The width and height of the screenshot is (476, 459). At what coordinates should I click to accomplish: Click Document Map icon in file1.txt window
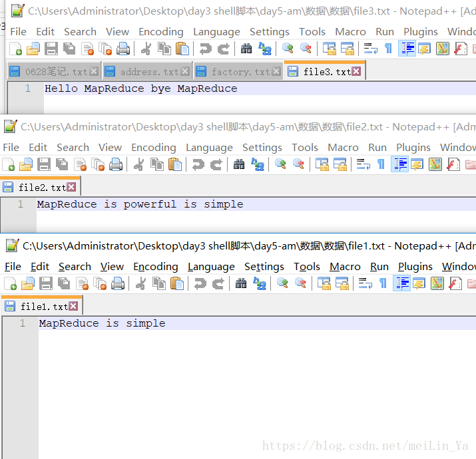point(437,283)
